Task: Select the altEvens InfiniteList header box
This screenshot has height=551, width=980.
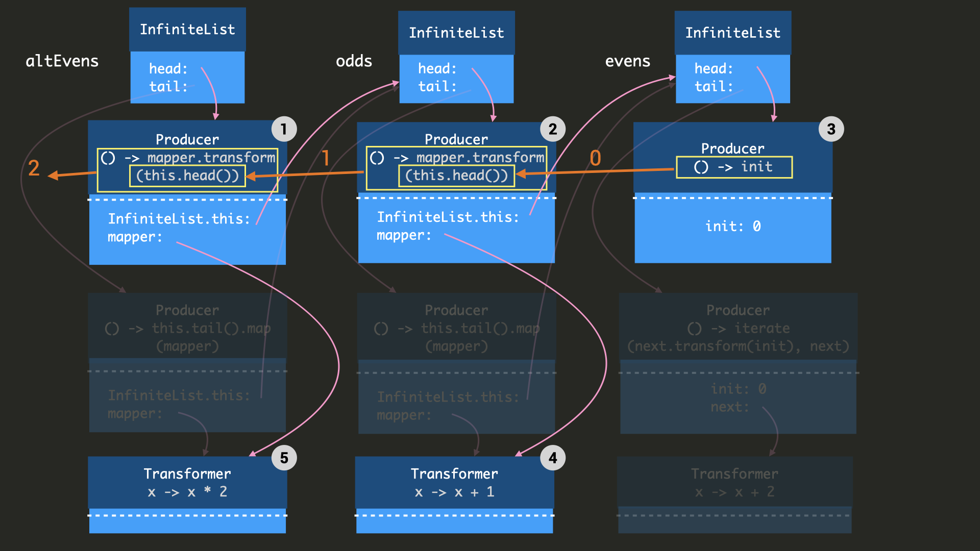Action: 187,30
